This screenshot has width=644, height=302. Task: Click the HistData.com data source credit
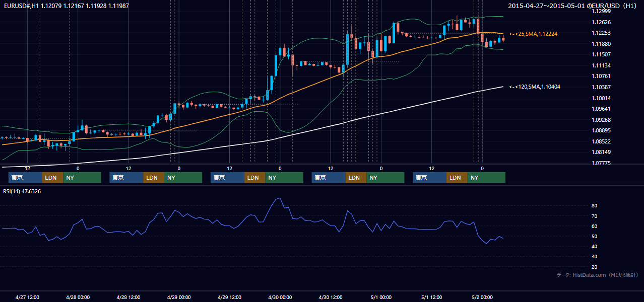(598, 275)
